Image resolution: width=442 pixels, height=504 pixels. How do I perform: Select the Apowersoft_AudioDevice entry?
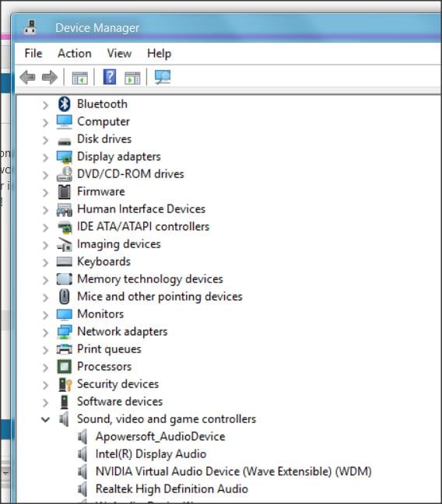pyautogui.click(x=160, y=436)
